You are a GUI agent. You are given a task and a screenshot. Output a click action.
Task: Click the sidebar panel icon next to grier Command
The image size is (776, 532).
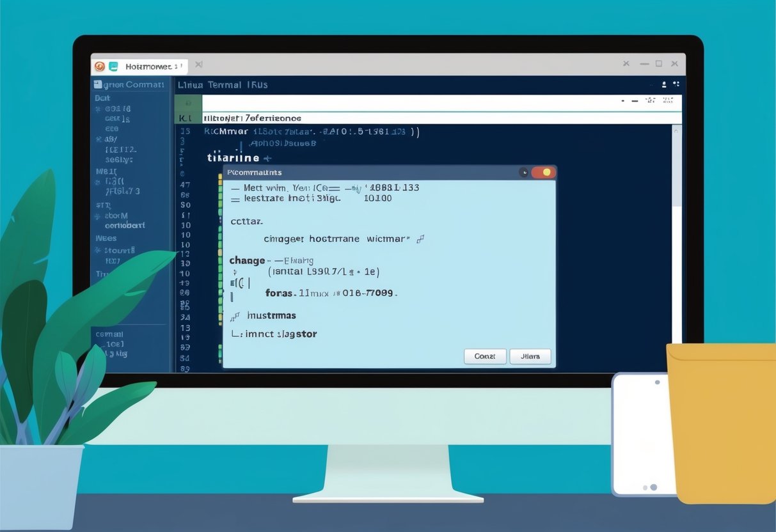point(97,84)
